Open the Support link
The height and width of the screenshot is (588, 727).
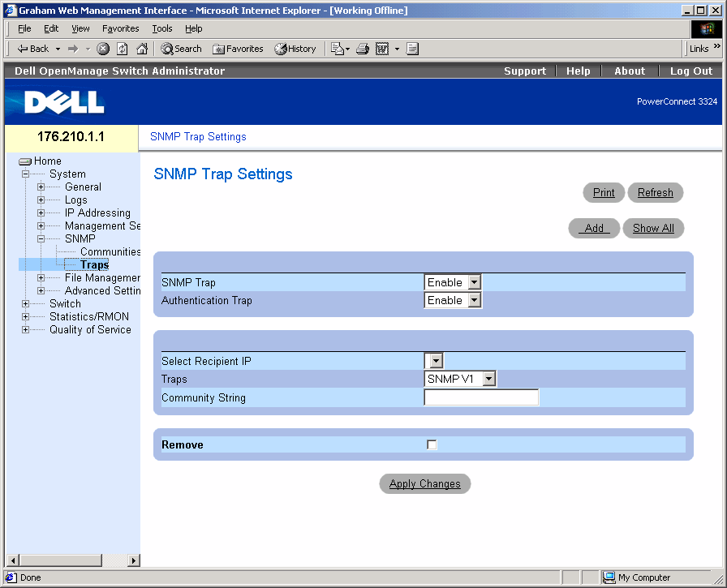525,71
